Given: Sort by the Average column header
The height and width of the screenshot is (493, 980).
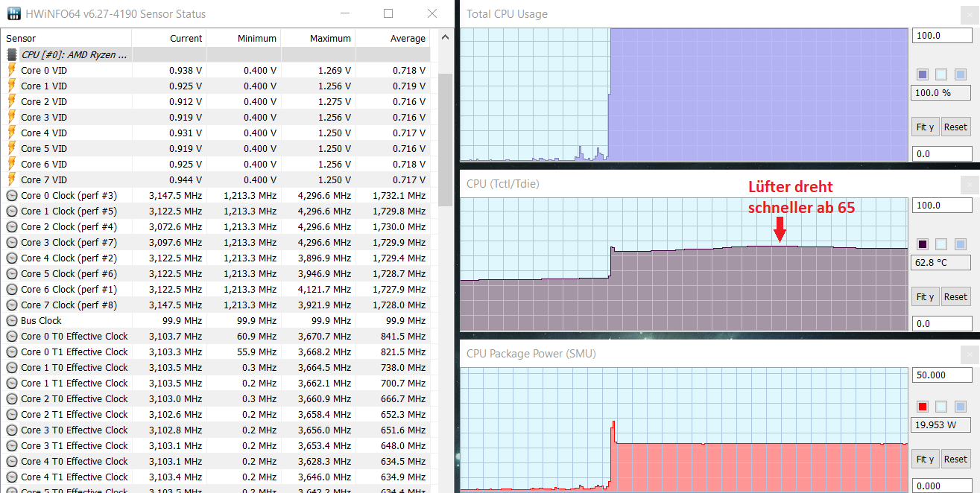Looking at the screenshot, I should (x=393, y=38).
